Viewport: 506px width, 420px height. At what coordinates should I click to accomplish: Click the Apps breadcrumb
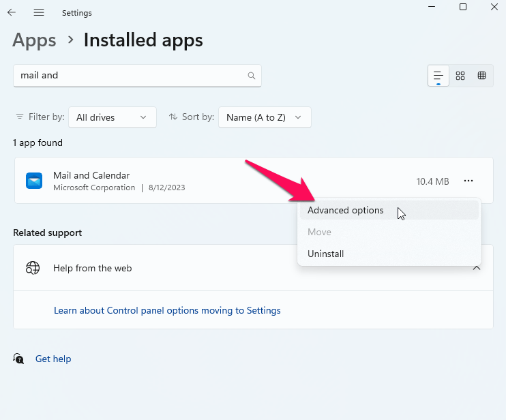[34, 40]
